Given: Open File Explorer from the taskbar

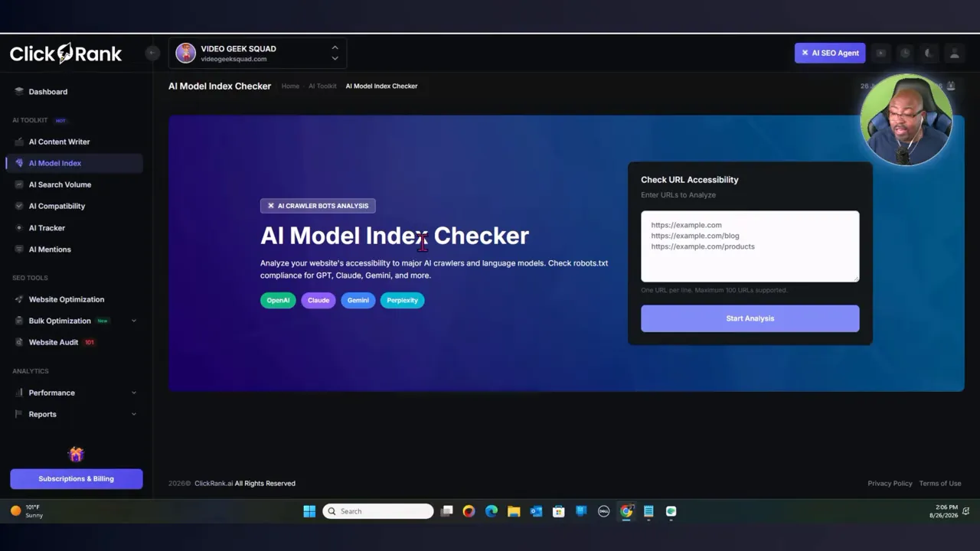Looking at the screenshot, I should (x=514, y=511).
